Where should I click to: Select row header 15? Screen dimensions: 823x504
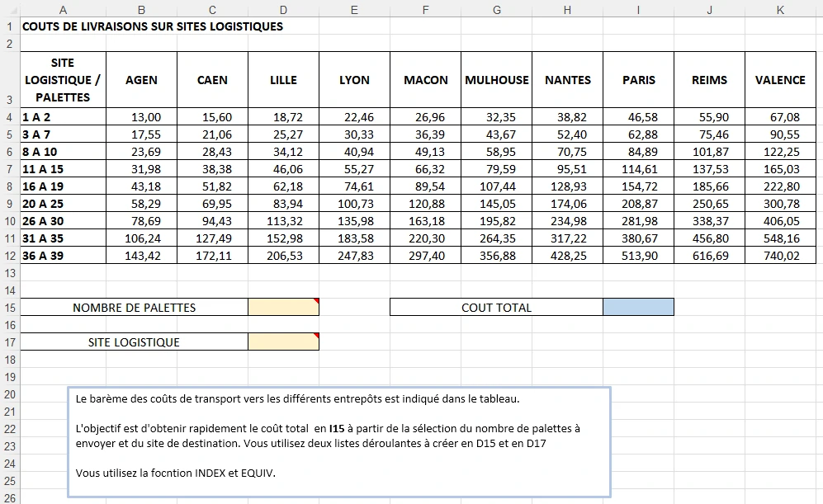[x=10, y=308]
